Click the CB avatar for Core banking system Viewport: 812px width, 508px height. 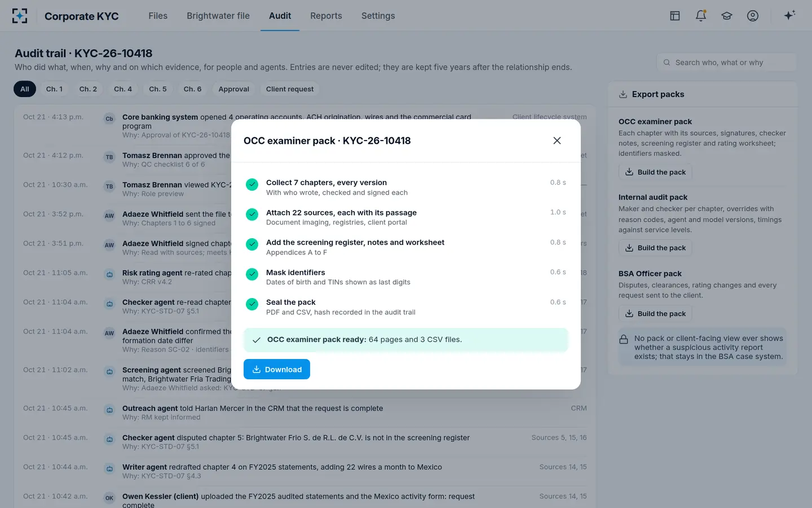109,119
